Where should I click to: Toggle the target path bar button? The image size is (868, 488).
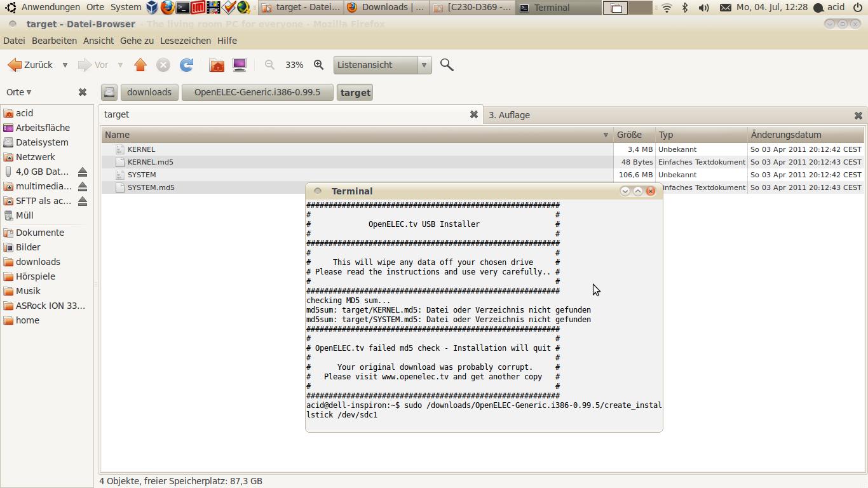(x=355, y=92)
